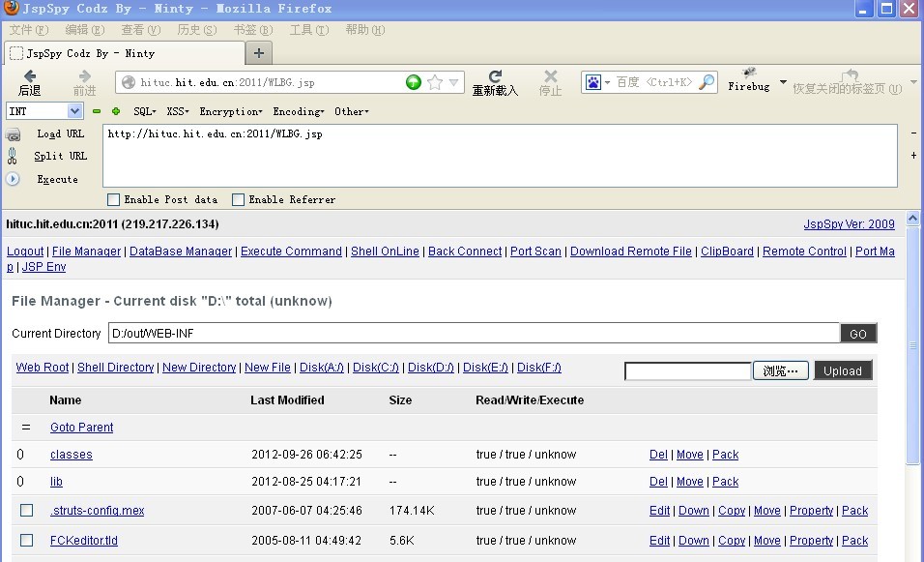Viewport: 924px width, 562px height.
Task: Click the Execute play icon
Action: point(13,179)
